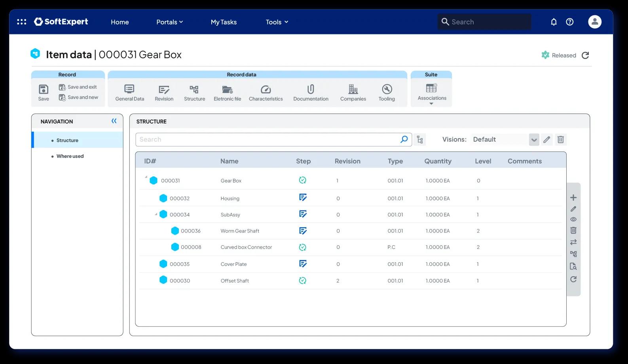
Task: Open the Eletronic file section
Action: click(227, 93)
